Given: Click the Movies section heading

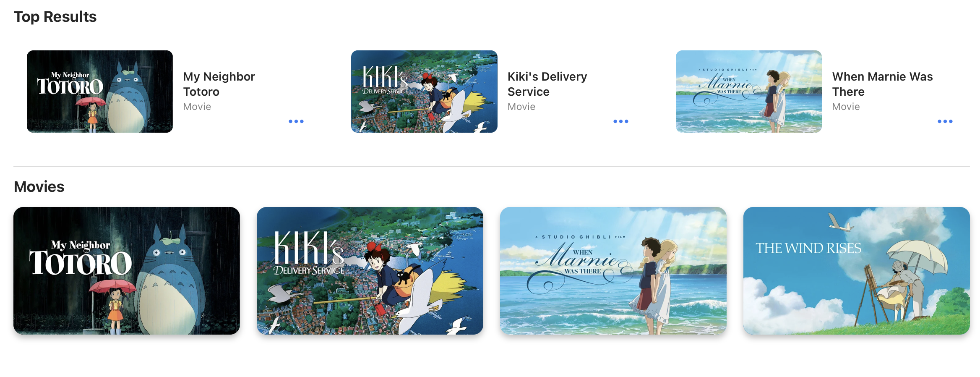Looking at the screenshot, I should point(39,187).
